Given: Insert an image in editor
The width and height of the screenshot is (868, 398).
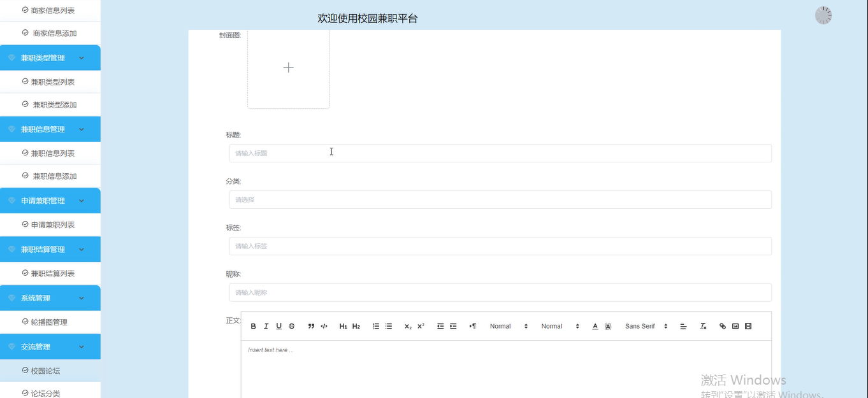Looking at the screenshot, I should tap(735, 326).
